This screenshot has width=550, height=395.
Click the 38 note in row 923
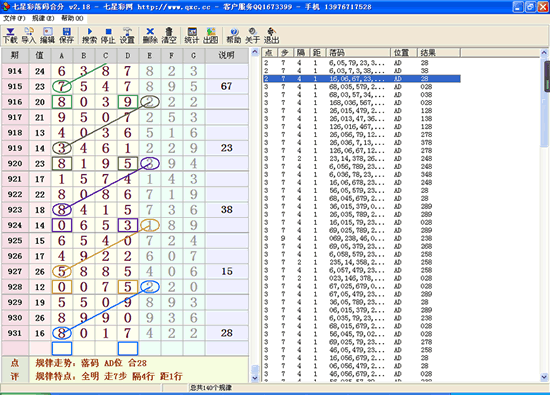(x=227, y=210)
